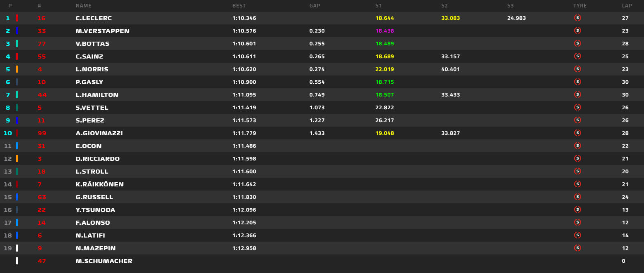Click the soft tyre icon in Leclerc's row
The width and height of the screenshot is (644, 273).
[x=577, y=18]
